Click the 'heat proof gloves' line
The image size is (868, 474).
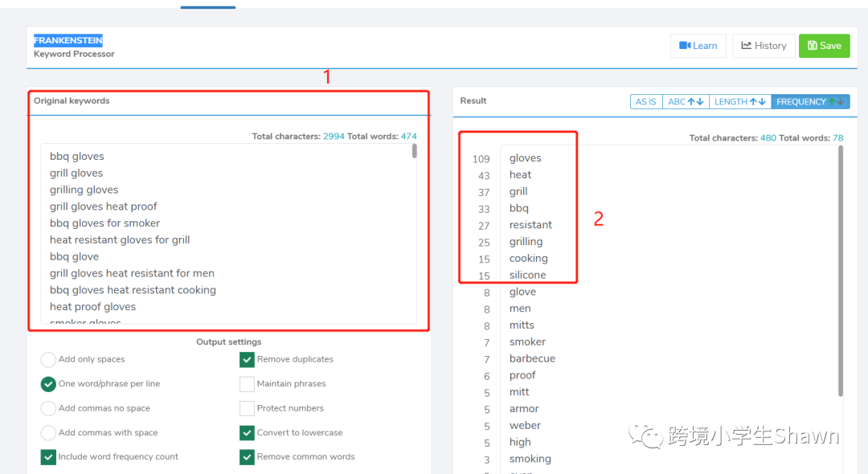tap(92, 306)
